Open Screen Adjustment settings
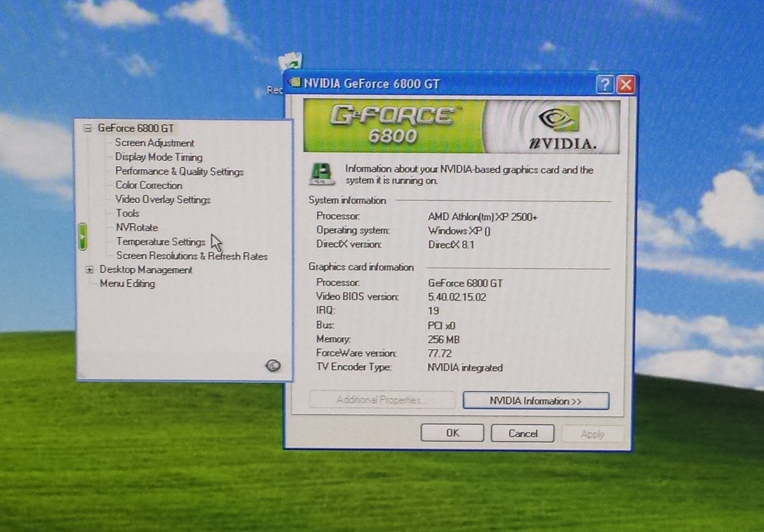 [154, 143]
